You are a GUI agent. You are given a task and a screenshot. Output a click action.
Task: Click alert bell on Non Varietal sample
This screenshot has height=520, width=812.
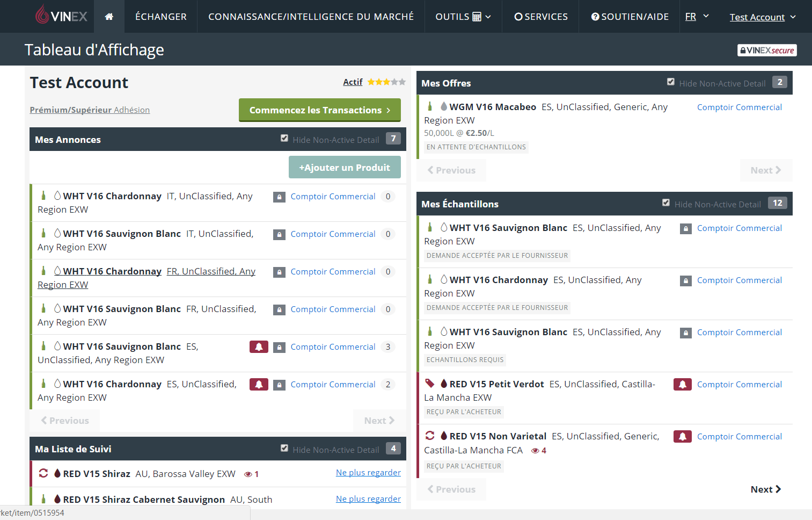[683, 437]
